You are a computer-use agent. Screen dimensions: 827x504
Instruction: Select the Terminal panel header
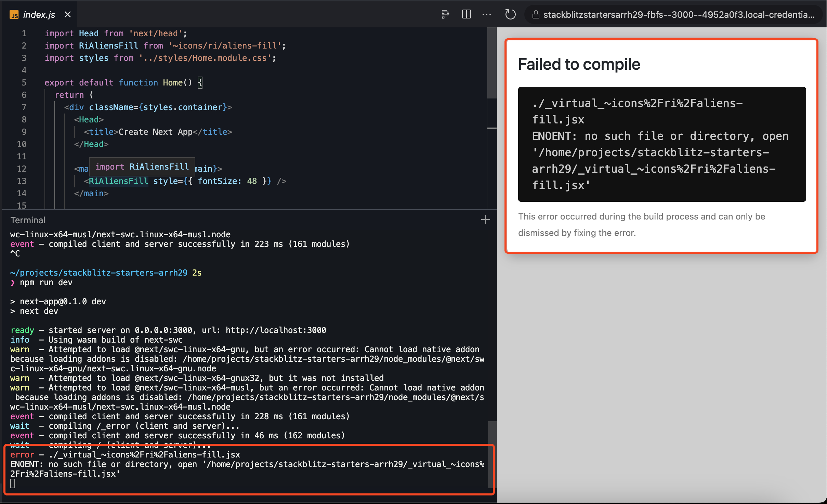click(28, 220)
